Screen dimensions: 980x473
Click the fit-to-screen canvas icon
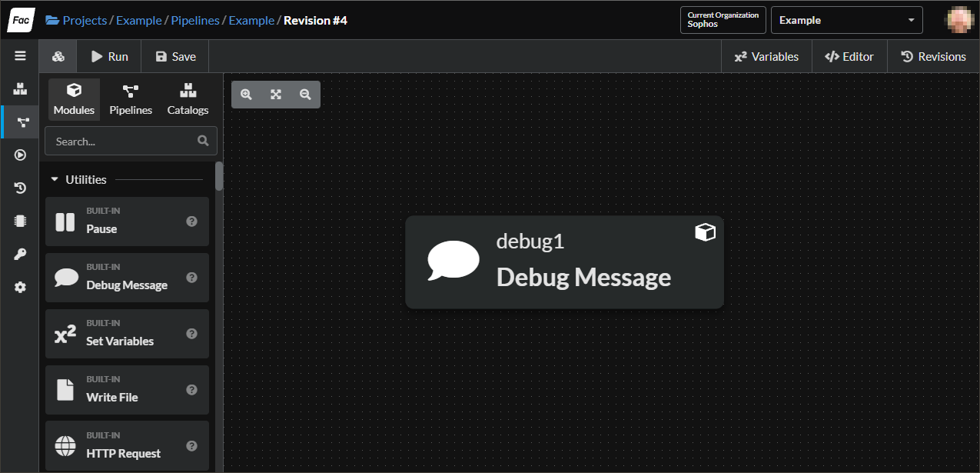click(x=276, y=95)
